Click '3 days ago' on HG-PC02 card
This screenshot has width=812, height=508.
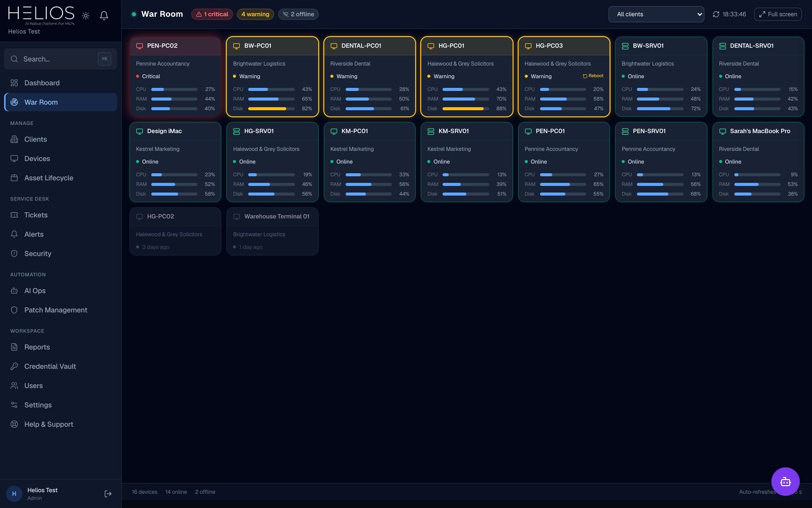click(x=156, y=247)
